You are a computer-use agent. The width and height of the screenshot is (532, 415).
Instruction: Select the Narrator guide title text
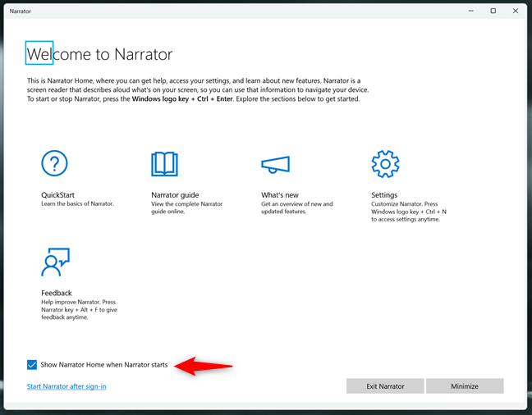[175, 195]
